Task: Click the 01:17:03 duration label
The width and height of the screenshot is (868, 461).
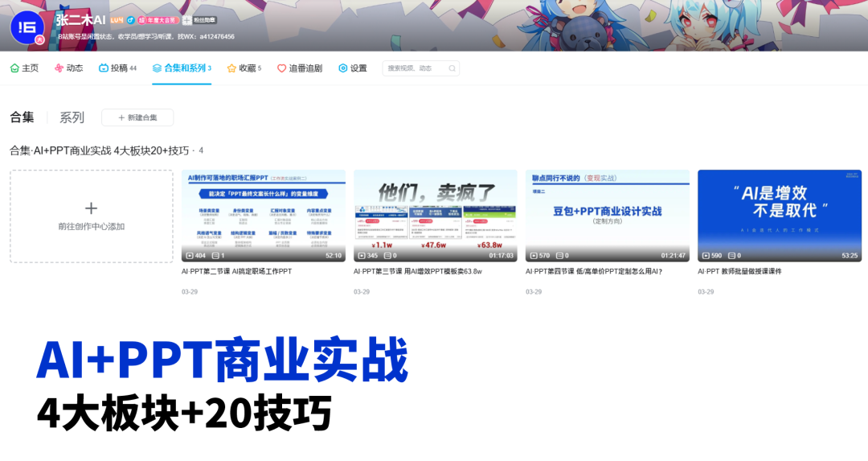Action: coord(501,255)
